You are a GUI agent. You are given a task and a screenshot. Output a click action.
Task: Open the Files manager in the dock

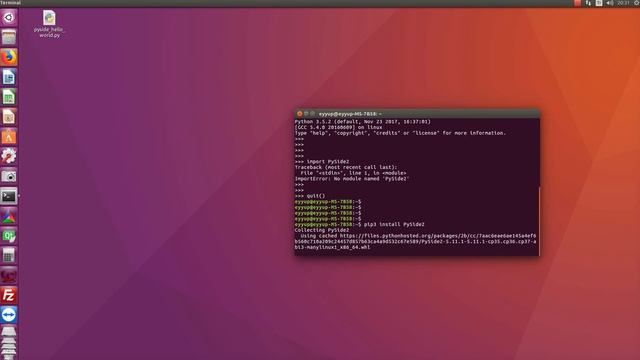coord(9,38)
